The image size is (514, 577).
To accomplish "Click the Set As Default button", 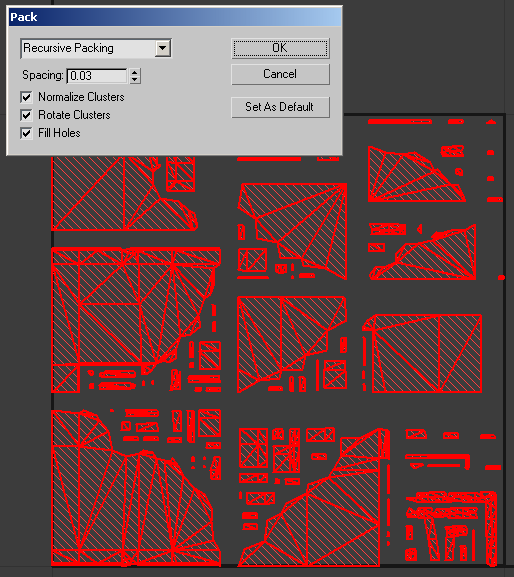I will tap(280, 107).
